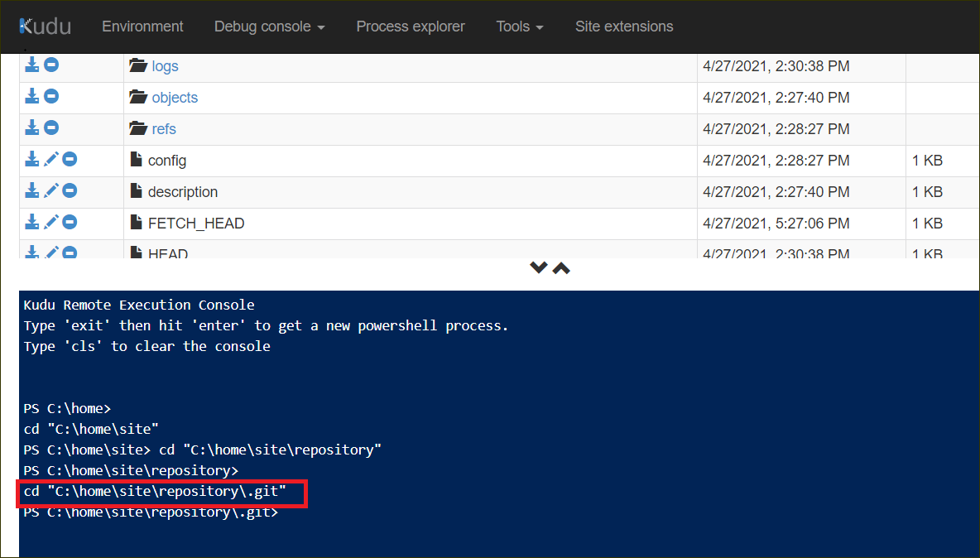980x558 pixels.
Task: Click the Kudu logo
Action: [45, 26]
